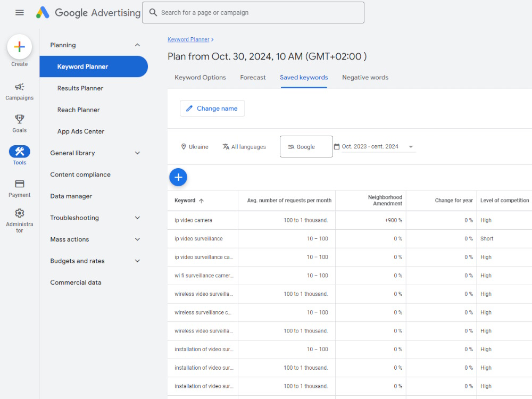Click the Google Advertising logo
Viewport: 532px width, 399px height.
pyautogui.click(x=88, y=13)
